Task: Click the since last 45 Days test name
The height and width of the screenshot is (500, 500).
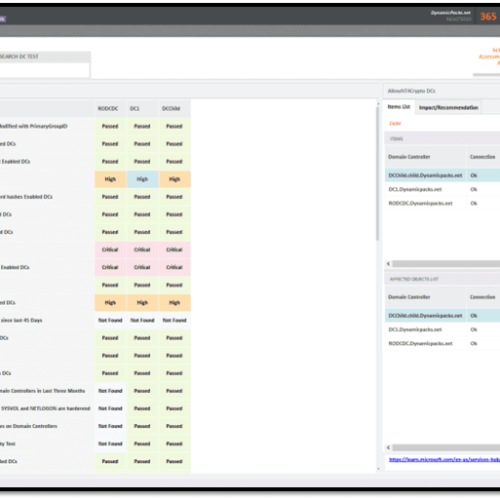Action: (21, 320)
